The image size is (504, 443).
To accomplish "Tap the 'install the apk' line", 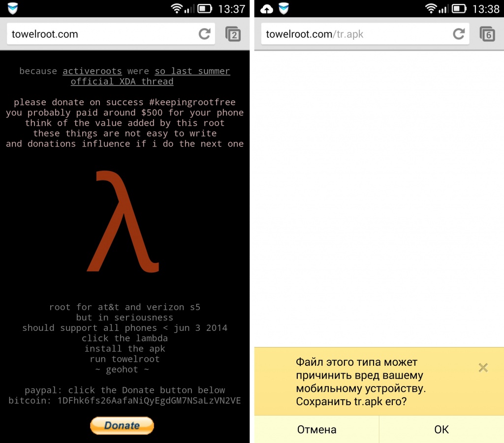I will point(125,348).
